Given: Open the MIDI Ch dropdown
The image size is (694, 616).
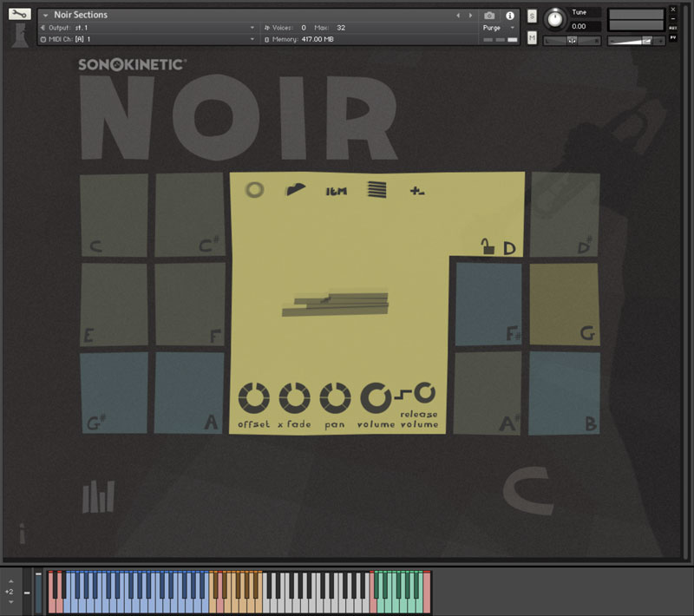Looking at the screenshot, I should [147, 39].
